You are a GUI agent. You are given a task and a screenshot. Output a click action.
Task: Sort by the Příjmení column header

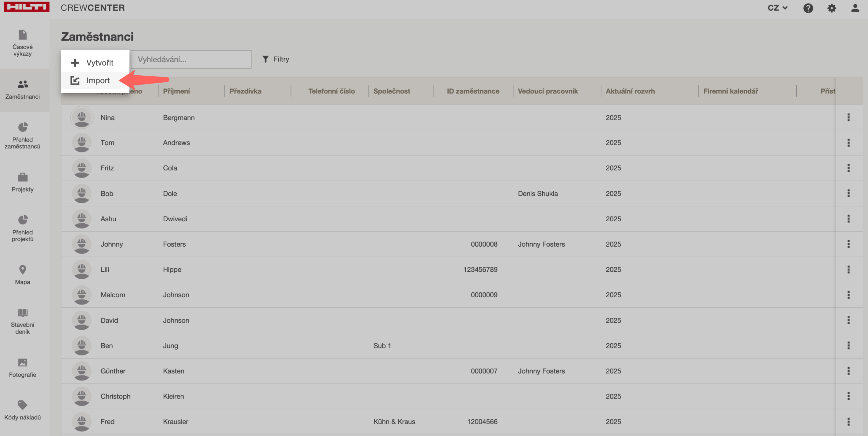click(x=176, y=91)
